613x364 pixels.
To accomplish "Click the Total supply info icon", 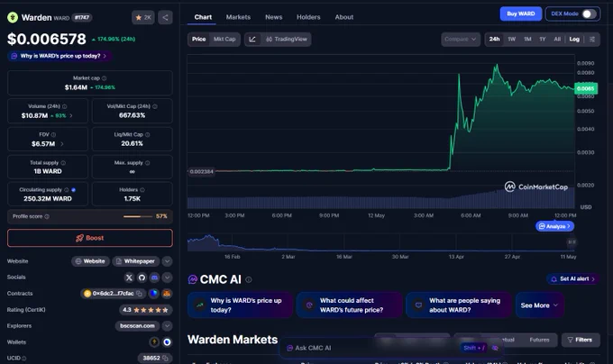I will [x=63, y=162].
